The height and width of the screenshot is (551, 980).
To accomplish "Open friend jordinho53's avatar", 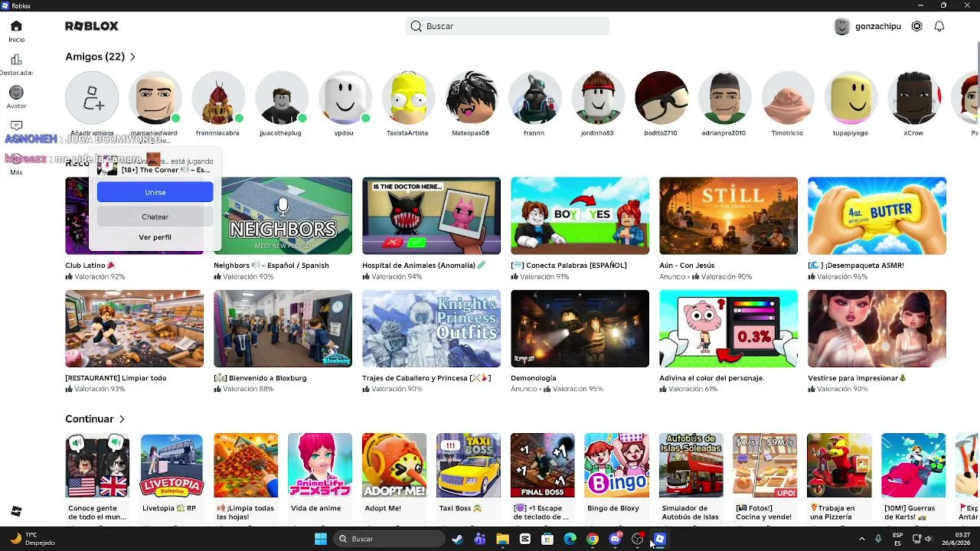I will pos(598,98).
